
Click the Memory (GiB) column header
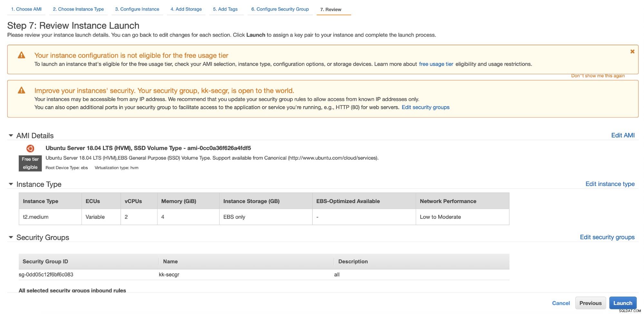pos(188,201)
